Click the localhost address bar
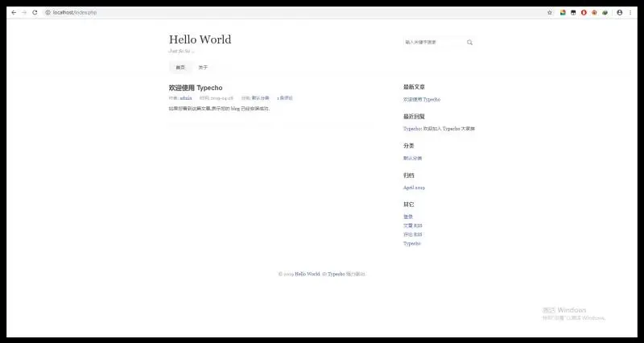The image size is (644, 343). coord(294,13)
